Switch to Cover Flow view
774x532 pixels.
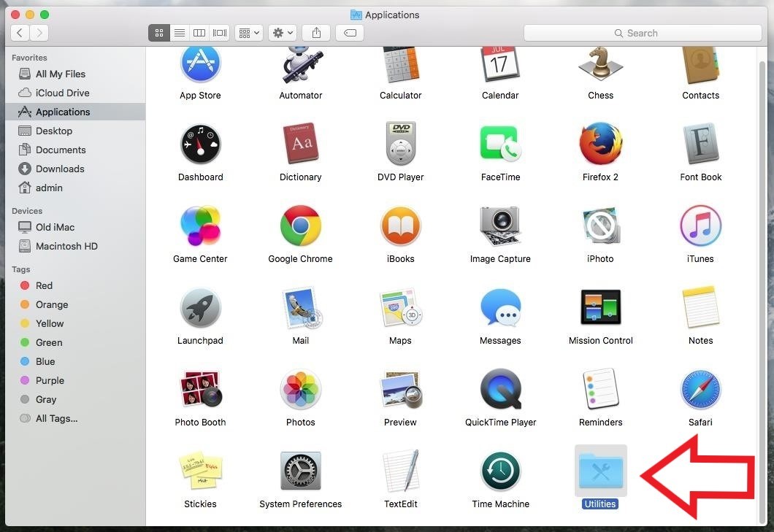220,33
